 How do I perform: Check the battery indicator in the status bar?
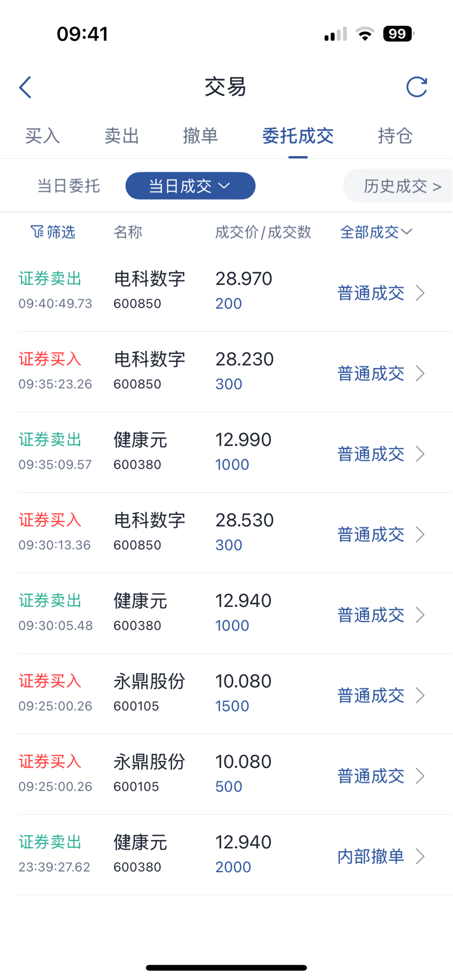coord(399,34)
